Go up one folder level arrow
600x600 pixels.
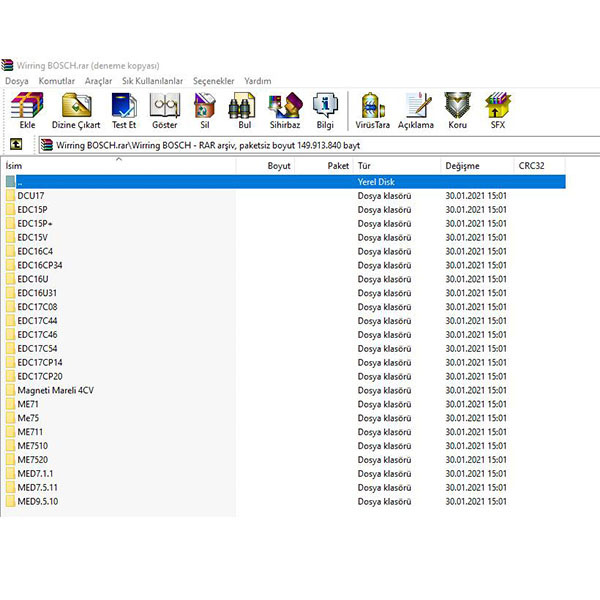tap(16, 144)
